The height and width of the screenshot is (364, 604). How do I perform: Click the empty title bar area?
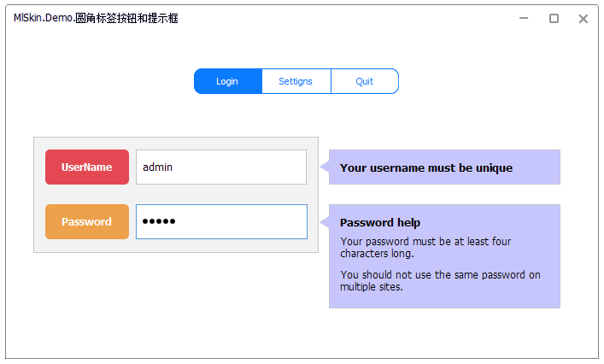tap(342, 18)
